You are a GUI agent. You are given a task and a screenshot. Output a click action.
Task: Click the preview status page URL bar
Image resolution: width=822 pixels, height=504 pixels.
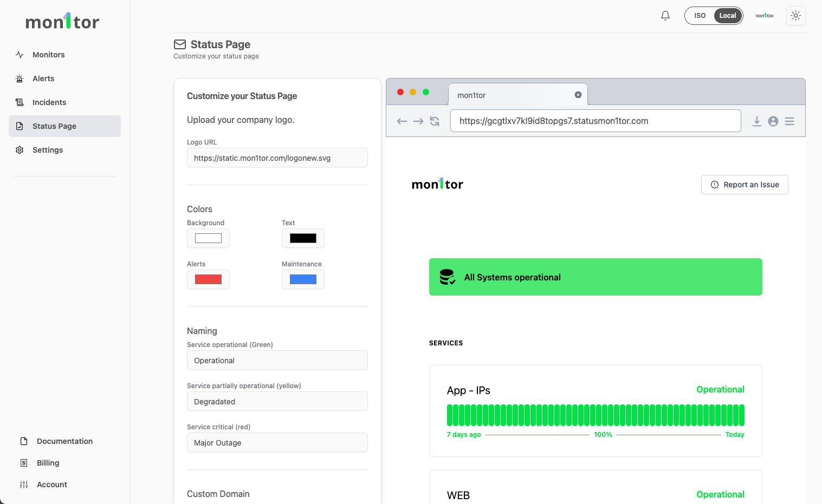596,121
